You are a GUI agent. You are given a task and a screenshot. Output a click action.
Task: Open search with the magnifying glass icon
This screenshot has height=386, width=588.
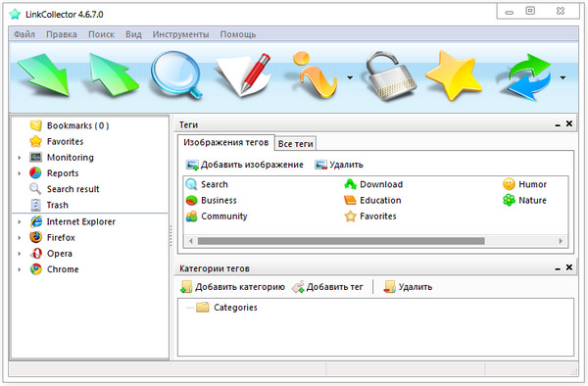click(x=176, y=75)
